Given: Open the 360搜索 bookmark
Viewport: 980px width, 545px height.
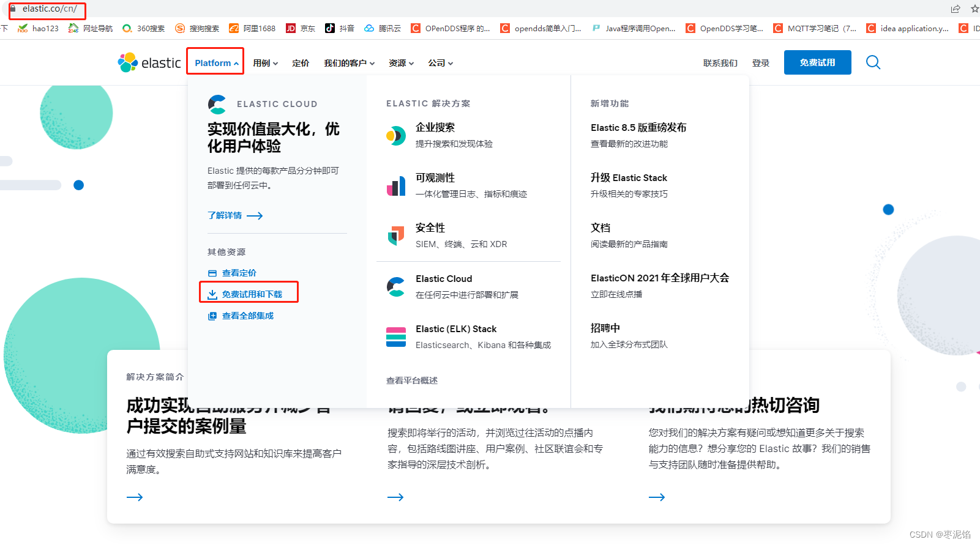Looking at the screenshot, I should 144,28.
